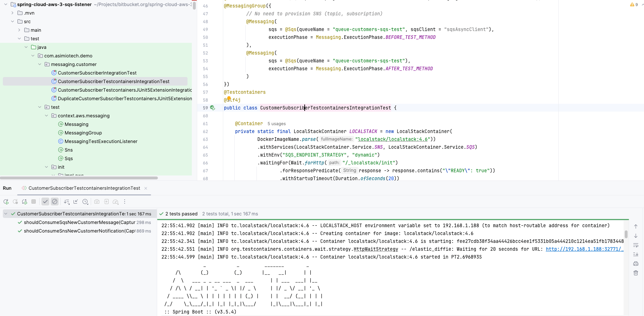Click the profiler gauge icon
This screenshot has width=644, height=316.
115,202
